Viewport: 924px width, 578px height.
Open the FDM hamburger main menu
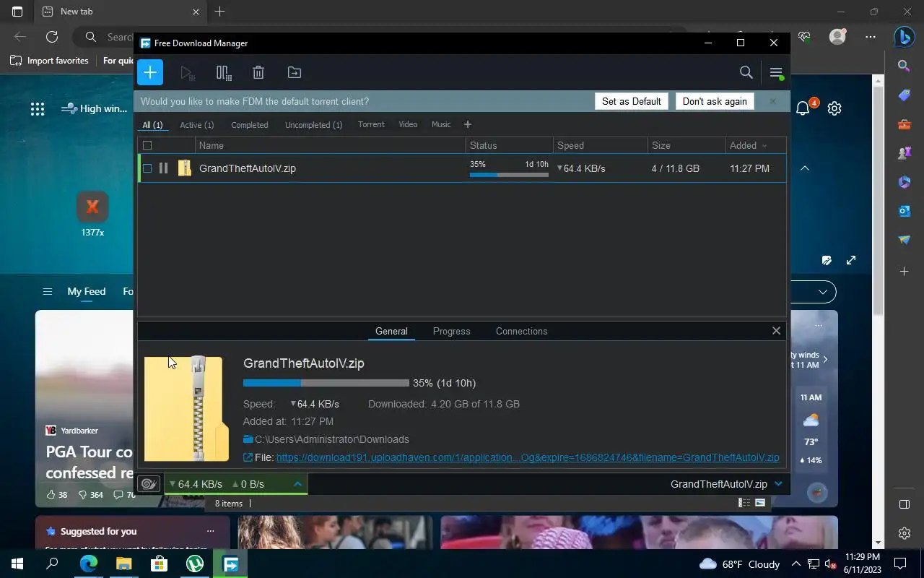[x=776, y=72]
